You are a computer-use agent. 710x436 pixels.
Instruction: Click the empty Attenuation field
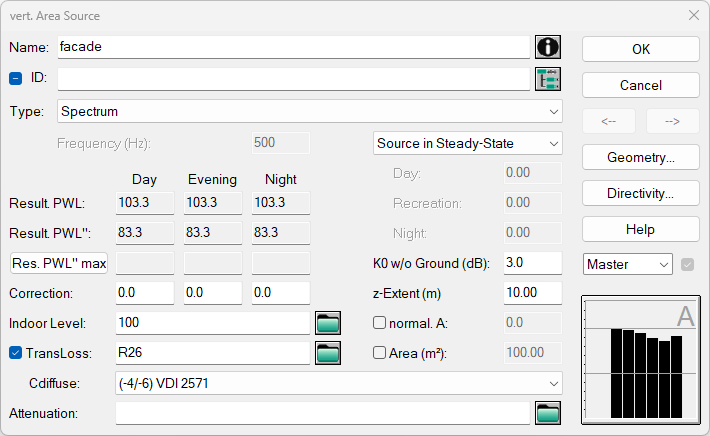tap(322, 413)
